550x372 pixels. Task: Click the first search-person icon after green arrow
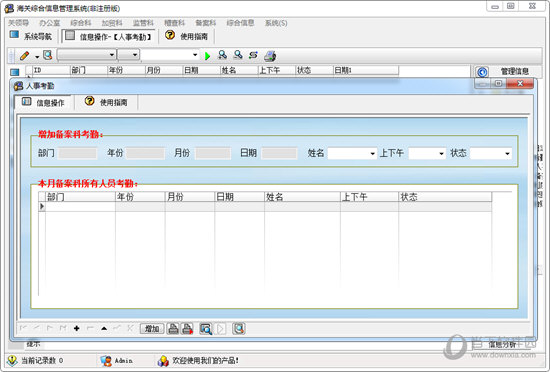pyautogui.click(x=222, y=55)
